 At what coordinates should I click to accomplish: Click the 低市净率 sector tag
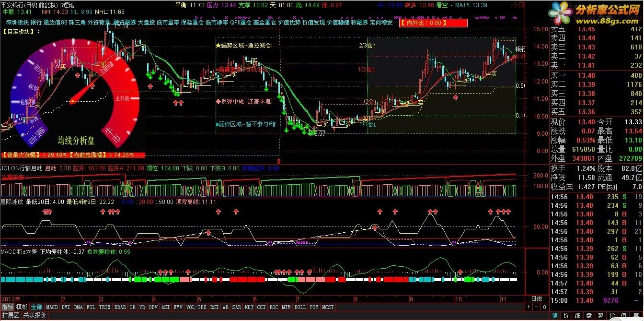[x=217, y=22]
